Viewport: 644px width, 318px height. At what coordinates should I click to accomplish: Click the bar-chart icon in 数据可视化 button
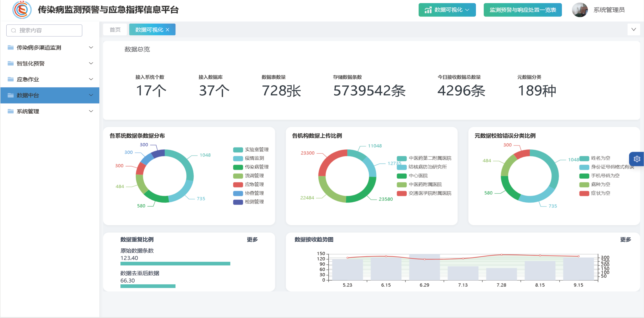pos(428,10)
